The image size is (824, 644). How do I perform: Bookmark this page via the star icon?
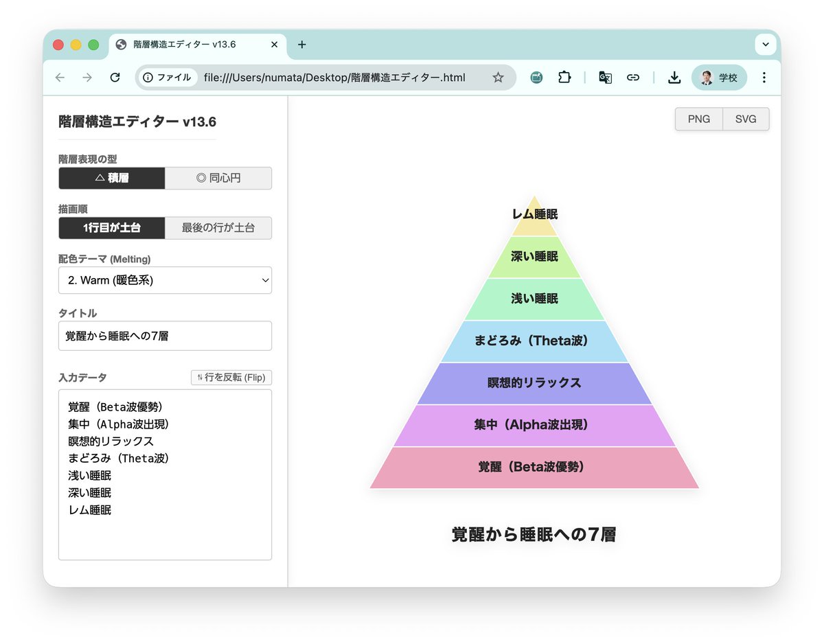(x=497, y=78)
